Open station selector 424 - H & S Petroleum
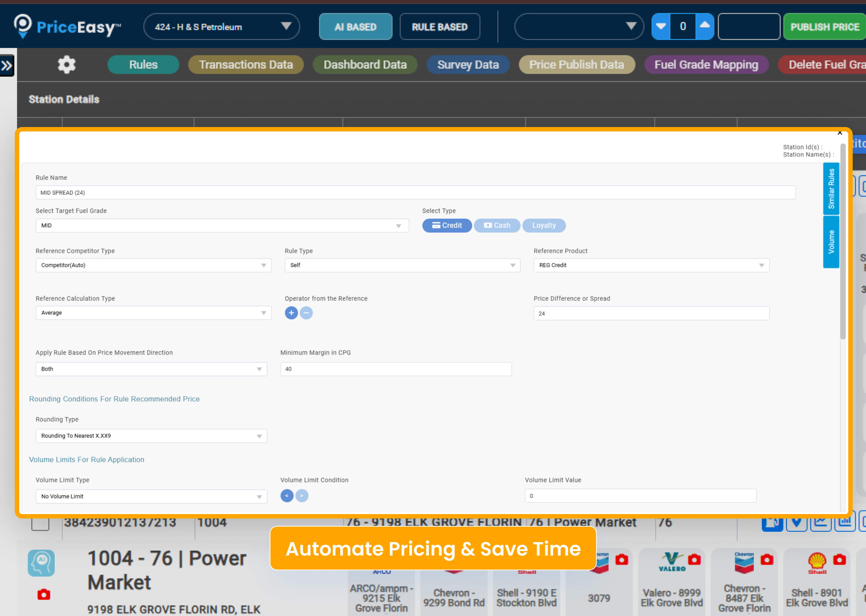This screenshot has width=866, height=616. point(222,27)
